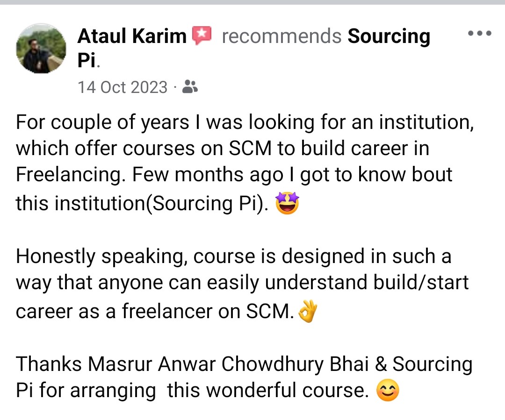Image resolution: width=505 pixels, height=420 pixels.
Task: Click the star-struck emoji
Action: pos(287,205)
